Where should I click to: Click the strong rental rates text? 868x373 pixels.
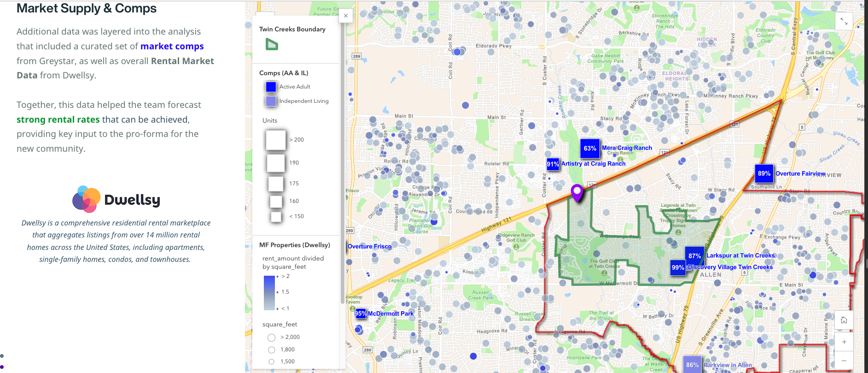click(58, 119)
